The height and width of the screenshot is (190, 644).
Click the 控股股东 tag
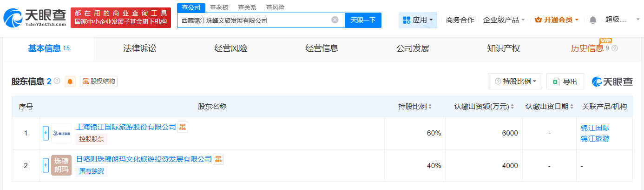(92, 139)
